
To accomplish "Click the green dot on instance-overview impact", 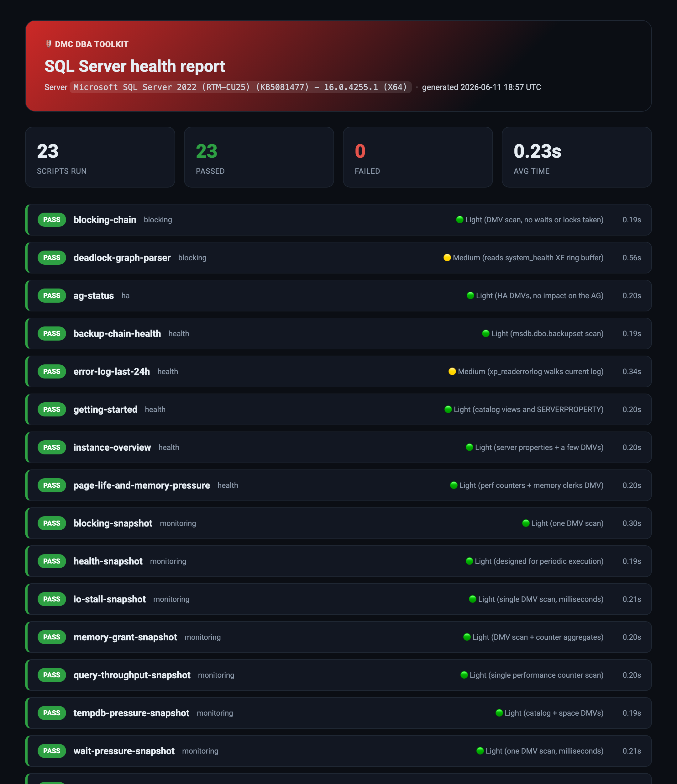I will point(470,447).
